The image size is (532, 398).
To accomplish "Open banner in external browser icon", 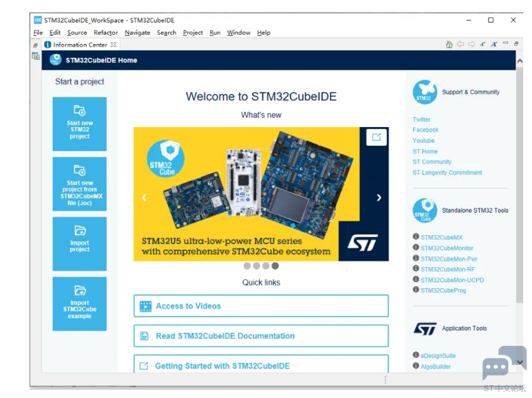I will 376,137.
